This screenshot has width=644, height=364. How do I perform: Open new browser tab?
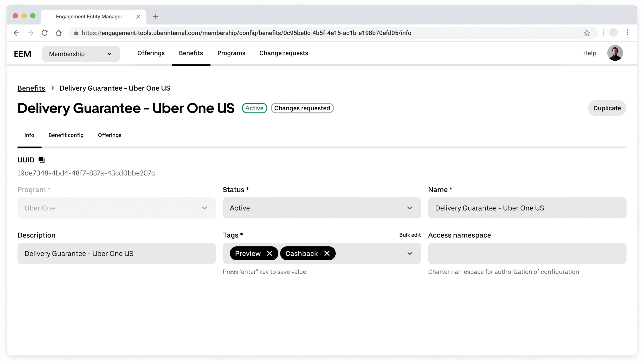click(156, 17)
